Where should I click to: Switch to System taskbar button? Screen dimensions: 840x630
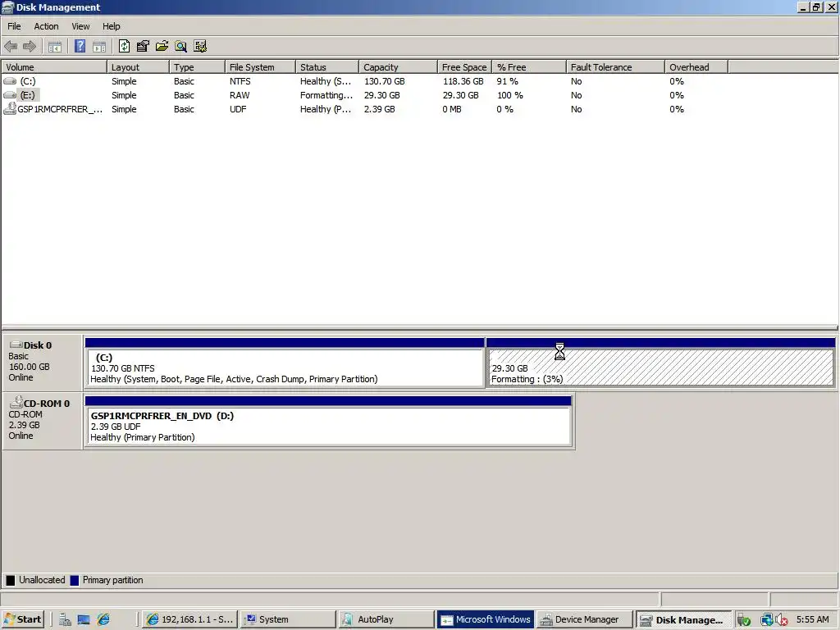pyautogui.click(x=288, y=619)
